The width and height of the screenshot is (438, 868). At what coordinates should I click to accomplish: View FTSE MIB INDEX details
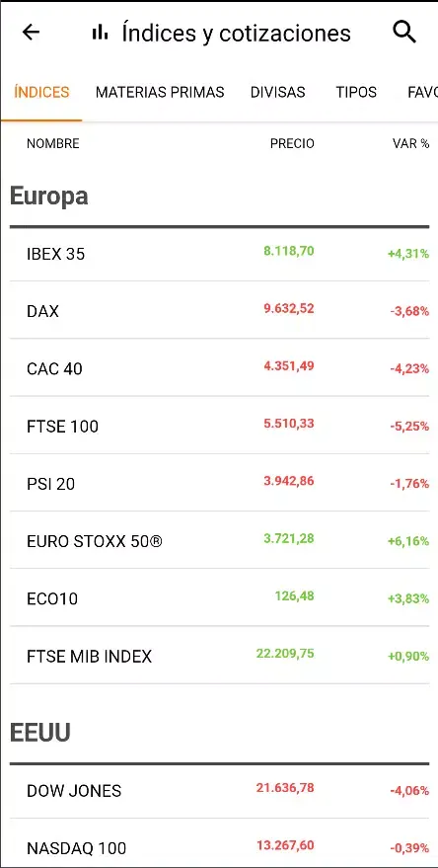(220, 656)
